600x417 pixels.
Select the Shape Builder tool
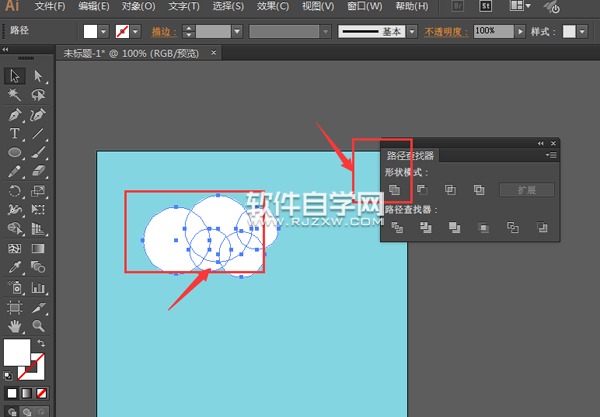(15, 228)
